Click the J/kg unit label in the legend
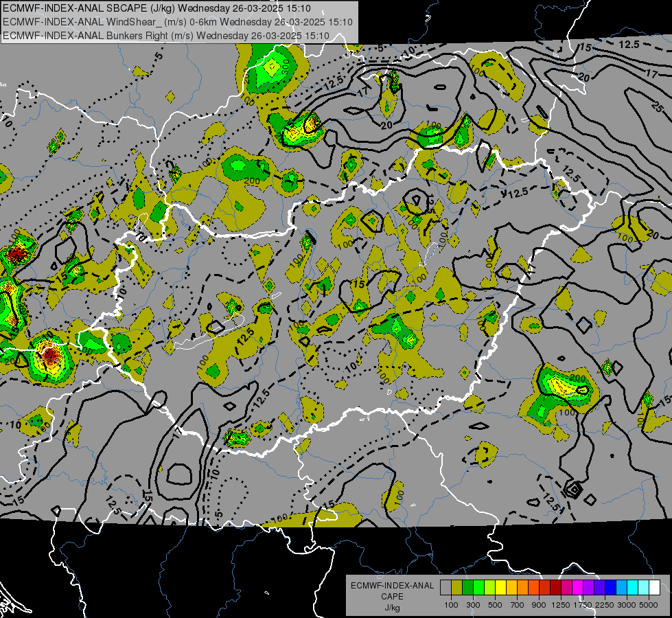672x618 pixels. tap(392, 608)
